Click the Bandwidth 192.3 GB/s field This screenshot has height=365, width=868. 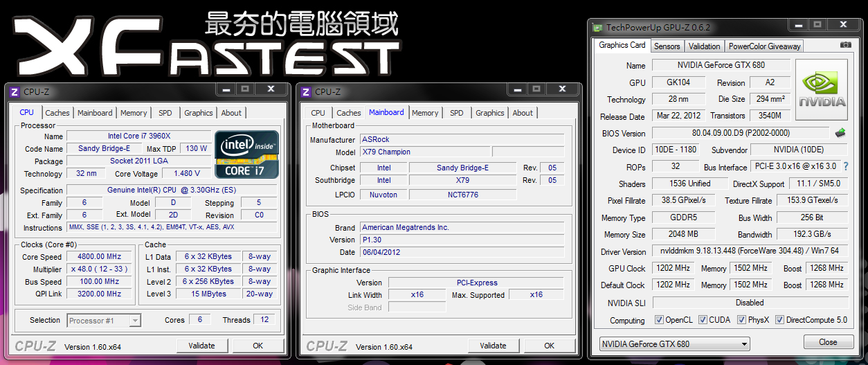(812, 235)
